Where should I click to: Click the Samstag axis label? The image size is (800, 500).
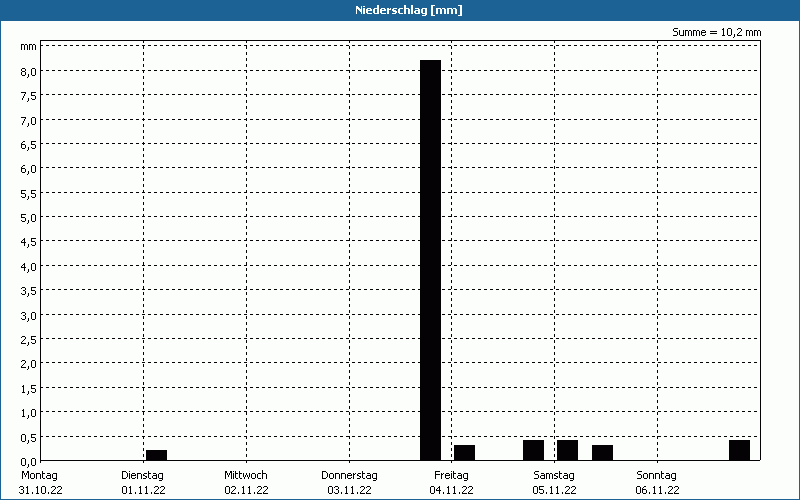coord(554,476)
